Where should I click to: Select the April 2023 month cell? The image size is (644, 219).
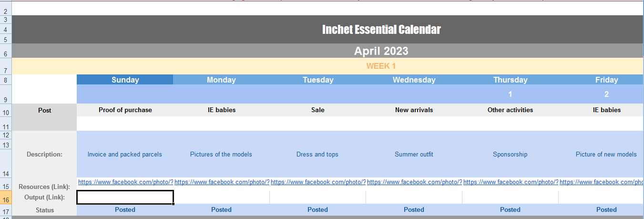point(381,51)
